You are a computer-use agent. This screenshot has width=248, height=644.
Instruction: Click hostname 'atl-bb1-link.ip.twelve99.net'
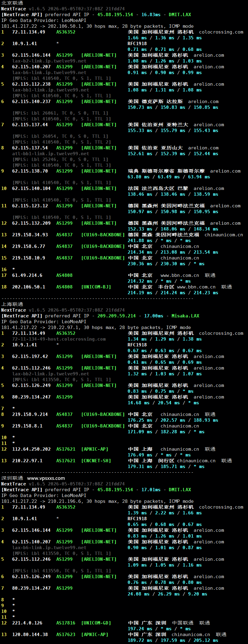click(x=51, y=153)
